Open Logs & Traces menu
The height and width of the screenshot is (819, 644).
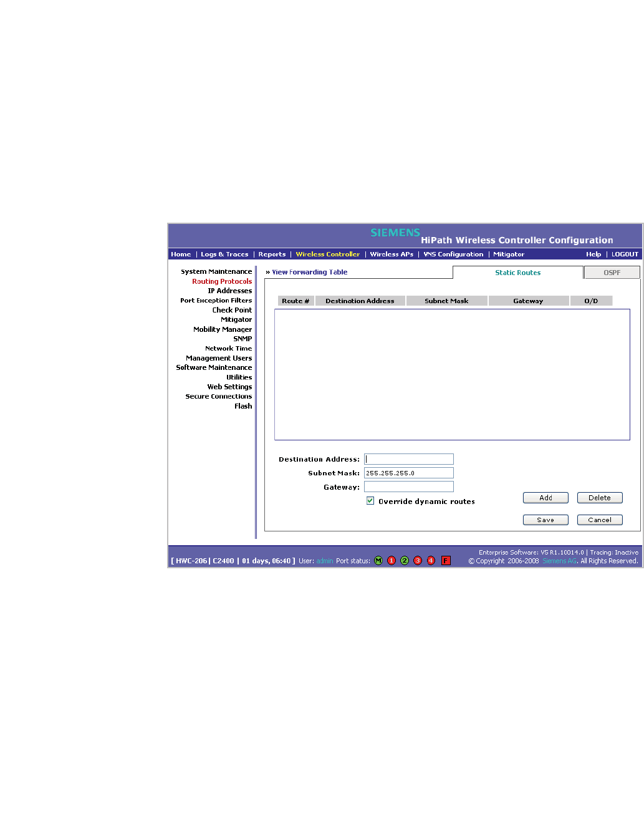pos(224,254)
